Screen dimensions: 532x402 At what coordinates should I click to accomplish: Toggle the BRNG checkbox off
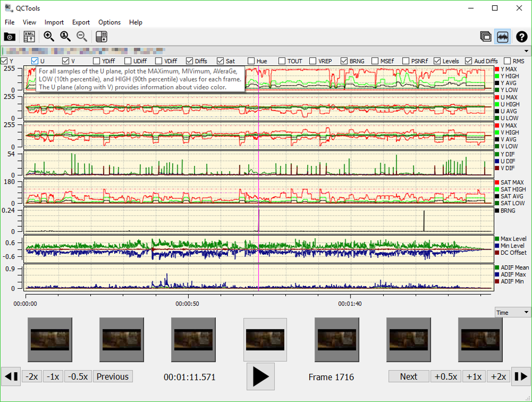(x=344, y=61)
